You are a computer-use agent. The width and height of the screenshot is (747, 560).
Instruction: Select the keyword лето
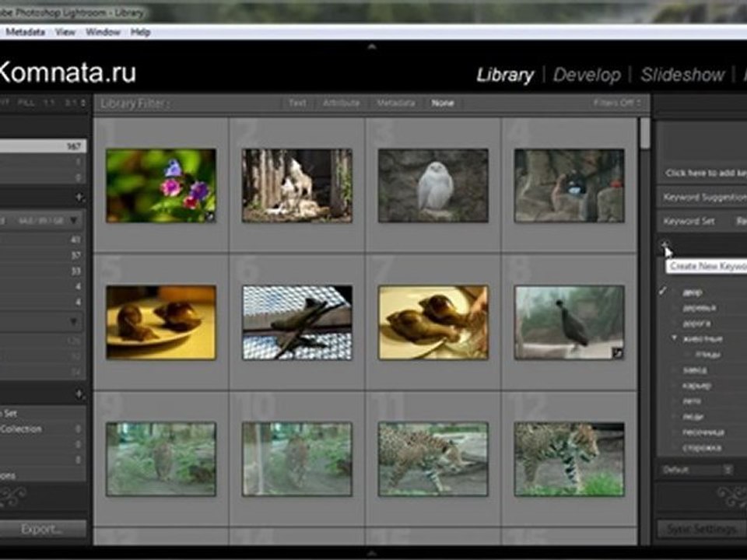(691, 401)
